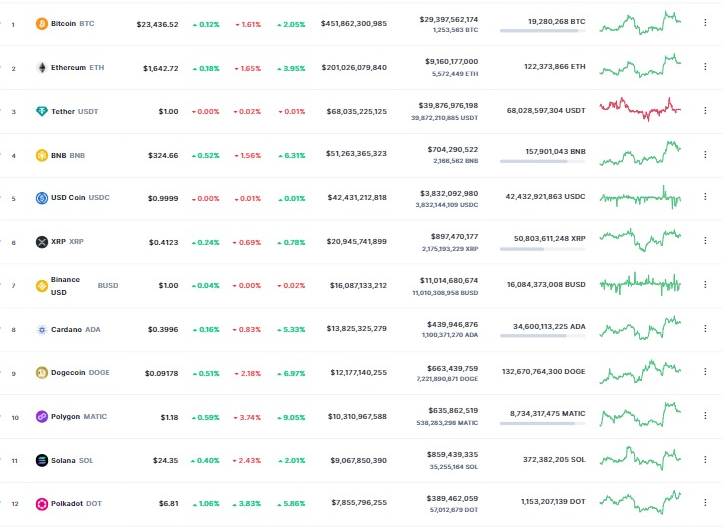This screenshot has width=726, height=528.
Task: Click Binance USD volume $11,014,680,674
Action: [x=449, y=281]
